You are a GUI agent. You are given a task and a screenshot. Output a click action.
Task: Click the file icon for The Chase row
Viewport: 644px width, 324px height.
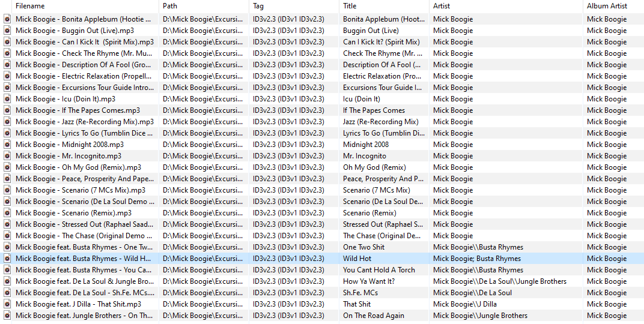click(7, 236)
